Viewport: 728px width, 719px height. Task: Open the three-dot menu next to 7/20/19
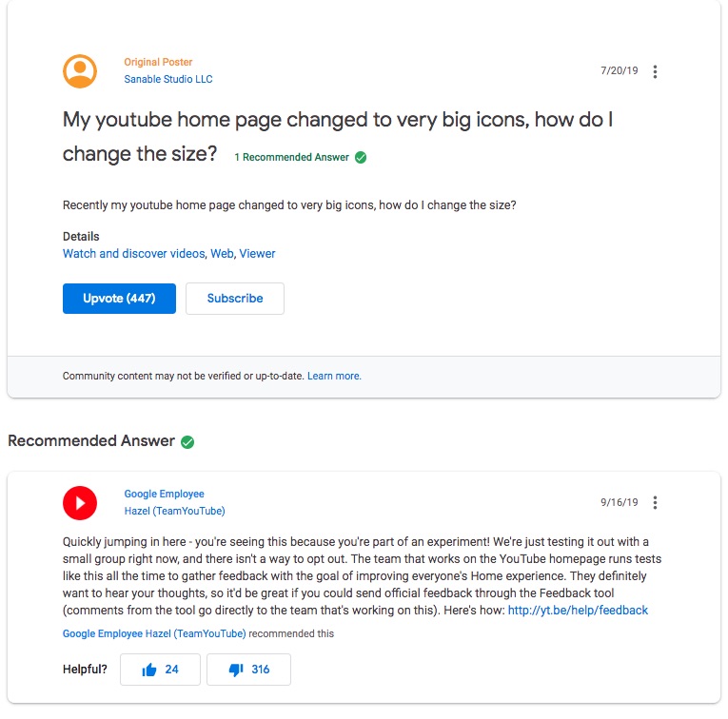[655, 71]
